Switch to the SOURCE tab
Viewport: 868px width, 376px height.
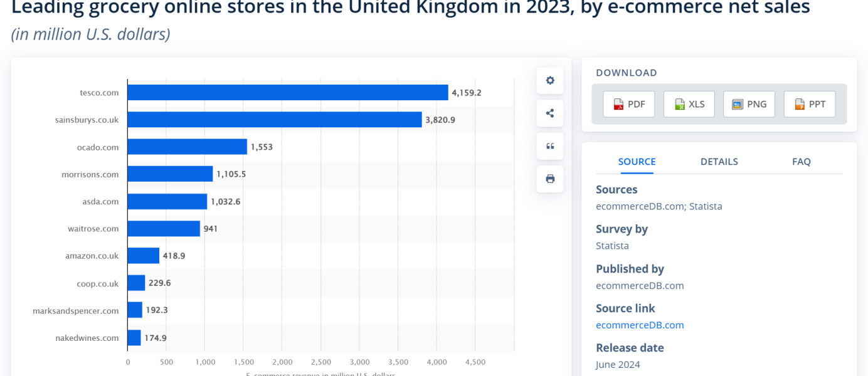pos(637,162)
